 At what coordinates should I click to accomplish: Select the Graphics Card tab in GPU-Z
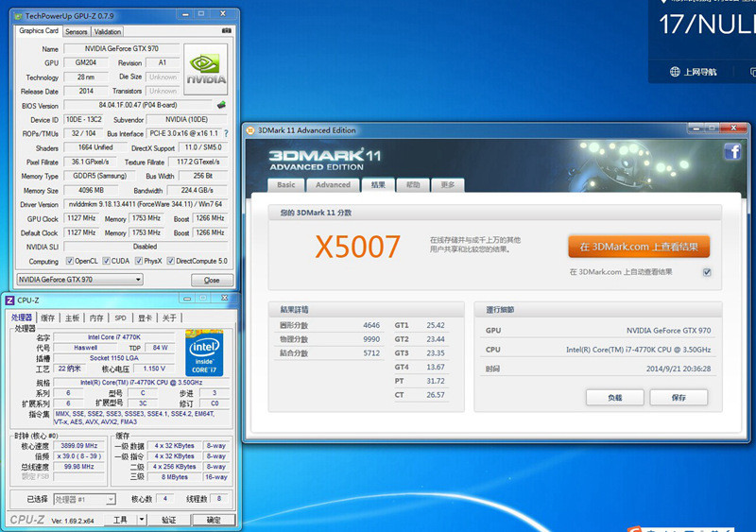(x=39, y=30)
